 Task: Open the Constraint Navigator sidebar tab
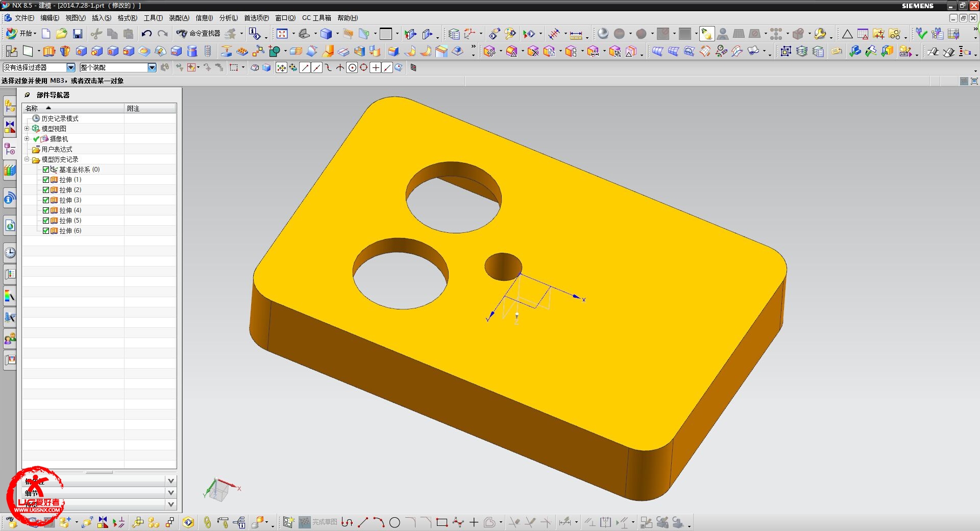click(x=10, y=127)
